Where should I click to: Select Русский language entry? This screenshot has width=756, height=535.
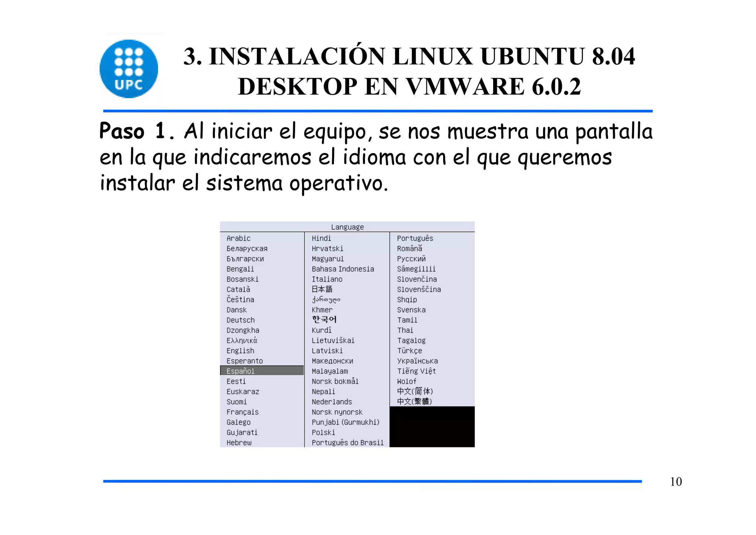click(x=411, y=259)
